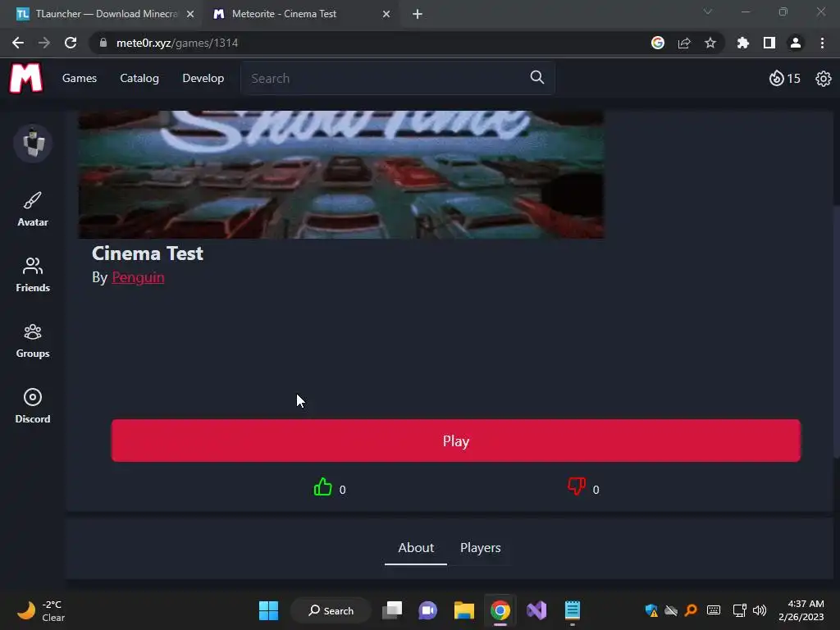
Task: Open Task View on taskbar
Action: (x=391, y=610)
